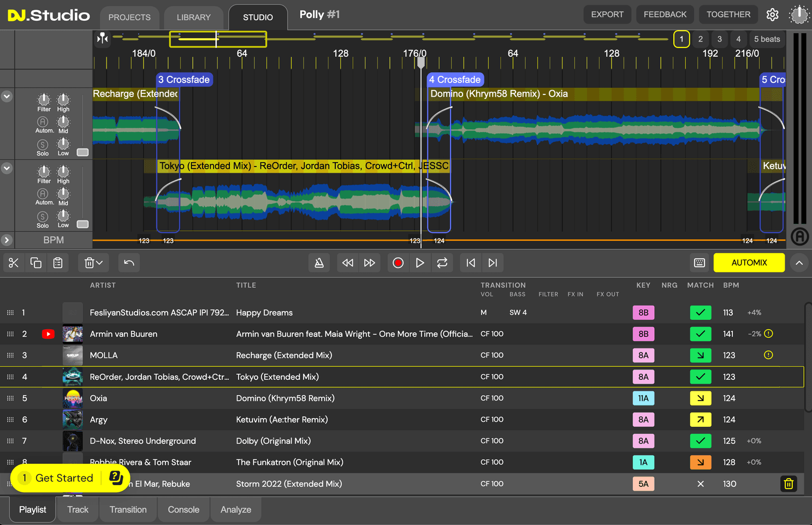Toggle loop playback
Viewport: 812px width, 525px height.
click(x=442, y=263)
